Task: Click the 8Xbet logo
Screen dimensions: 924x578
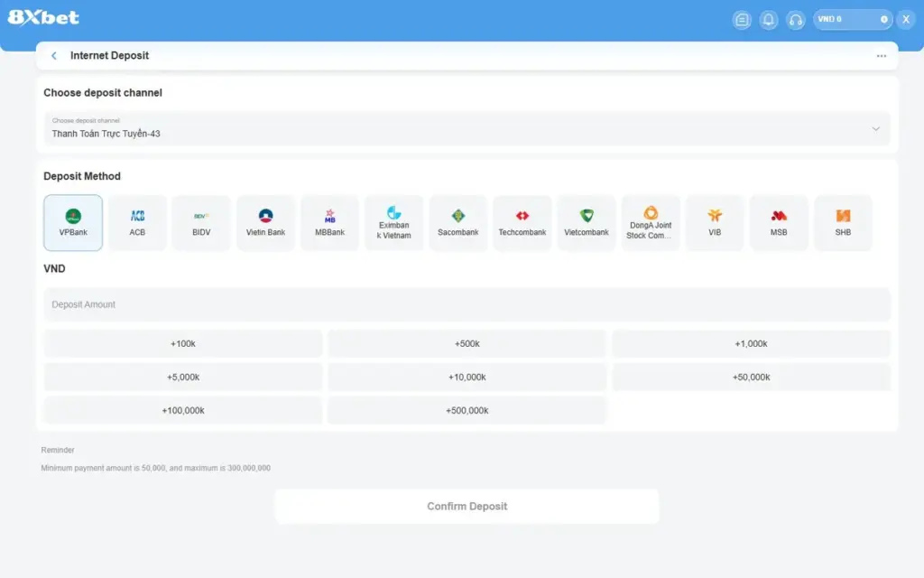Action: (x=43, y=18)
